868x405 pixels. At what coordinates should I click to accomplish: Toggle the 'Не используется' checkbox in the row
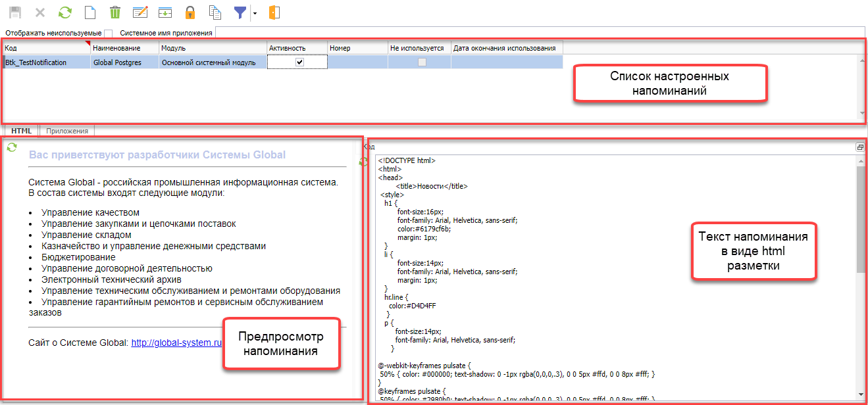[x=422, y=62]
